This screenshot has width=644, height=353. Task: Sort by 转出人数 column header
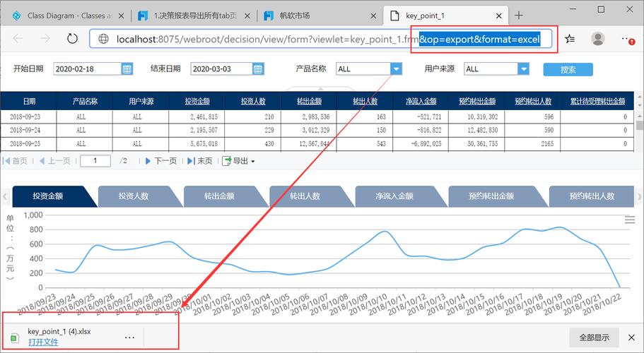pos(365,101)
